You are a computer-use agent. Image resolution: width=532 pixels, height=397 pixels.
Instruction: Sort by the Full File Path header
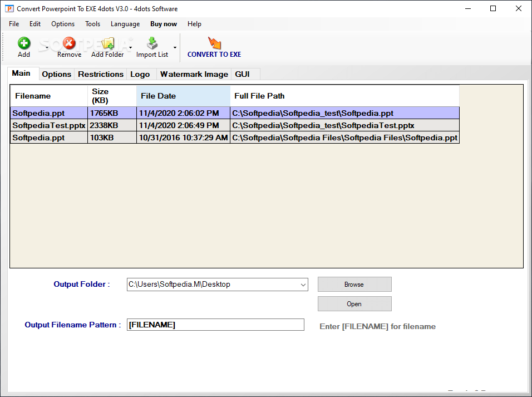pos(344,96)
